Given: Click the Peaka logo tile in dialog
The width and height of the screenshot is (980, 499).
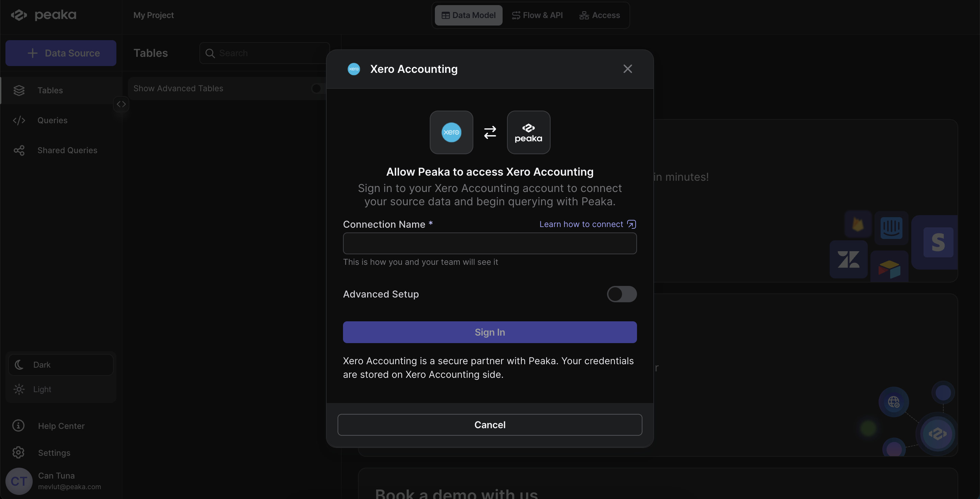Looking at the screenshot, I should pyautogui.click(x=528, y=132).
